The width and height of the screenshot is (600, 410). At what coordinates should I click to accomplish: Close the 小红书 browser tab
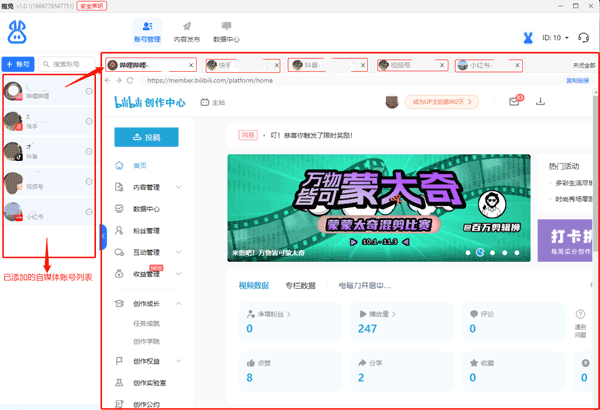coord(517,65)
